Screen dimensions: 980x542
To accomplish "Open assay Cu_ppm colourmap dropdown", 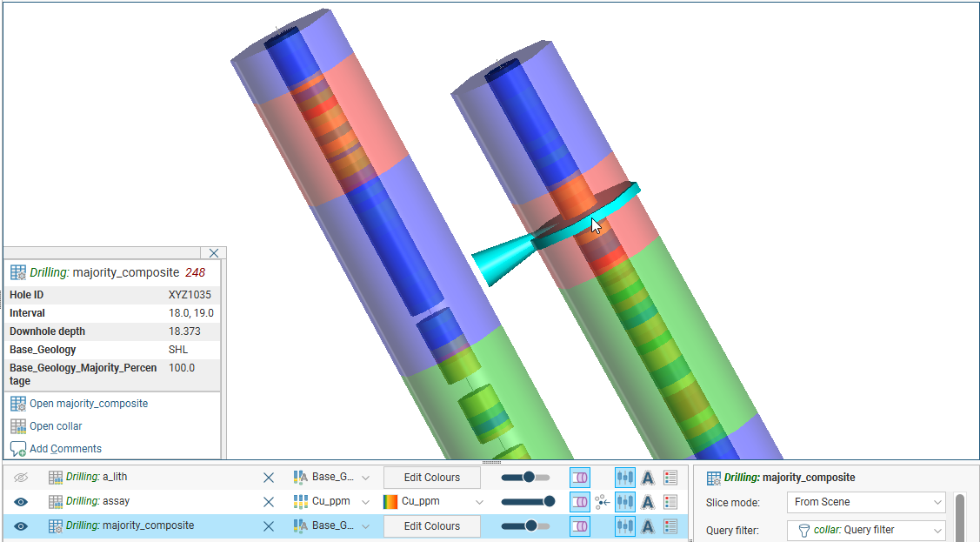I will (479, 502).
